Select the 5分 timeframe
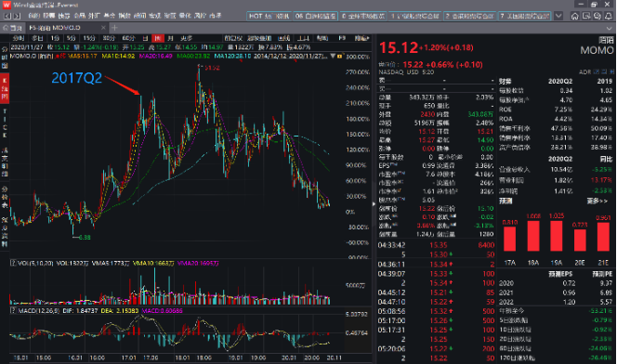The width and height of the screenshot is (617, 364). [71, 38]
